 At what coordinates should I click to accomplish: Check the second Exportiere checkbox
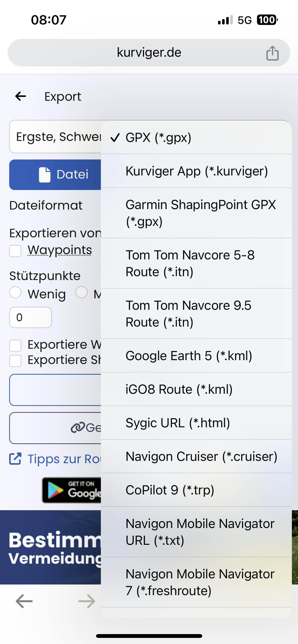pyautogui.click(x=15, y=361)
